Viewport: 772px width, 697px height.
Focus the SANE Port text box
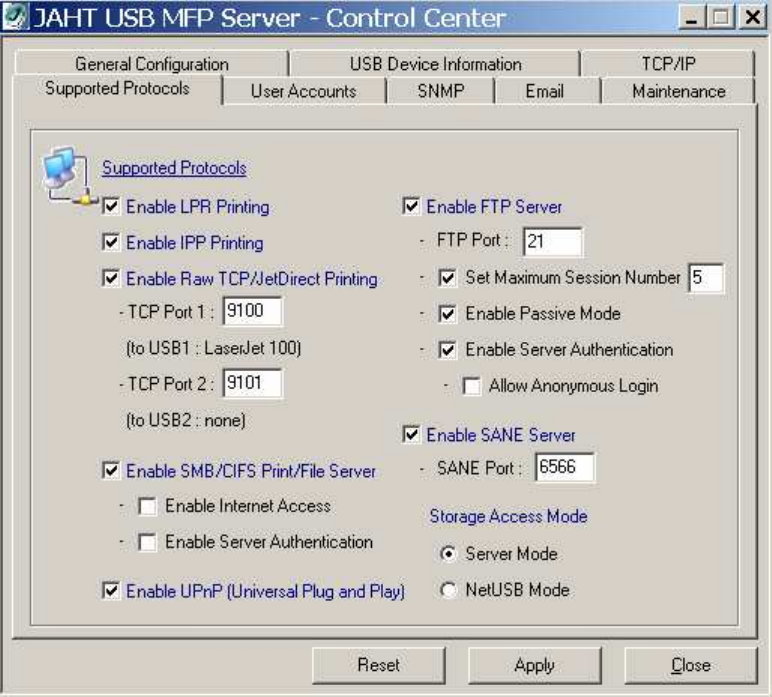click(x=564, y=468)
